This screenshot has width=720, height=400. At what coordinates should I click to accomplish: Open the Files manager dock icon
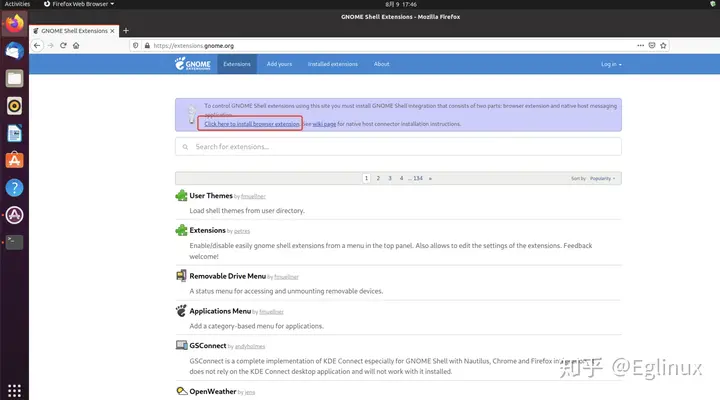click(14, 79)
